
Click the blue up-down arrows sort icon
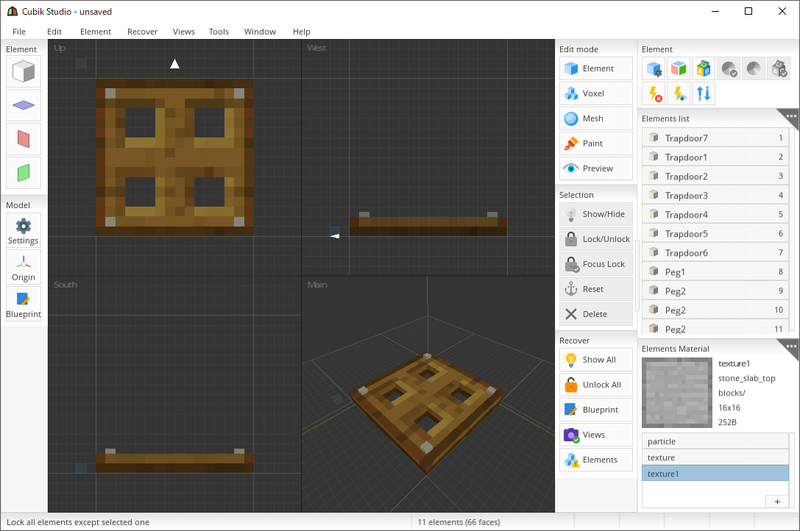pyautogui.click(x=704, y=93)
